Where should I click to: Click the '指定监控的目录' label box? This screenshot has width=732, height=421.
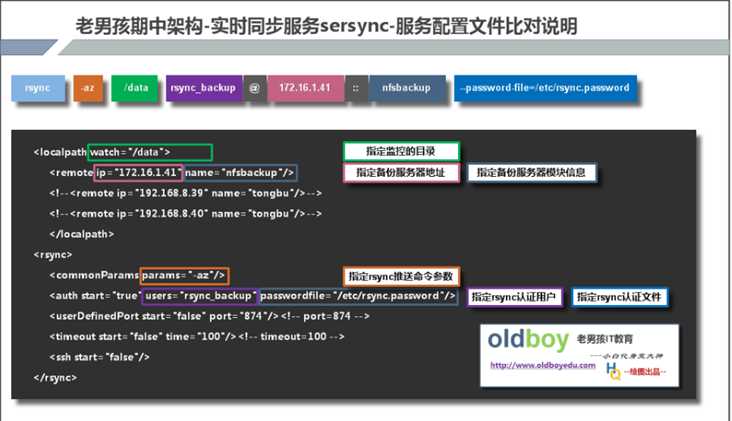(401, 151)
